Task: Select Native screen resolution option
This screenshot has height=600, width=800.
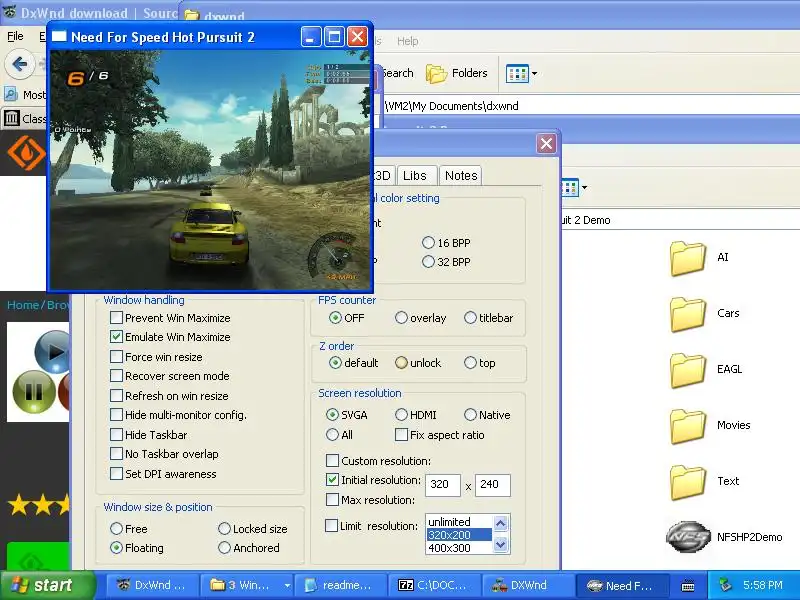Action: (x=470, y=415)
